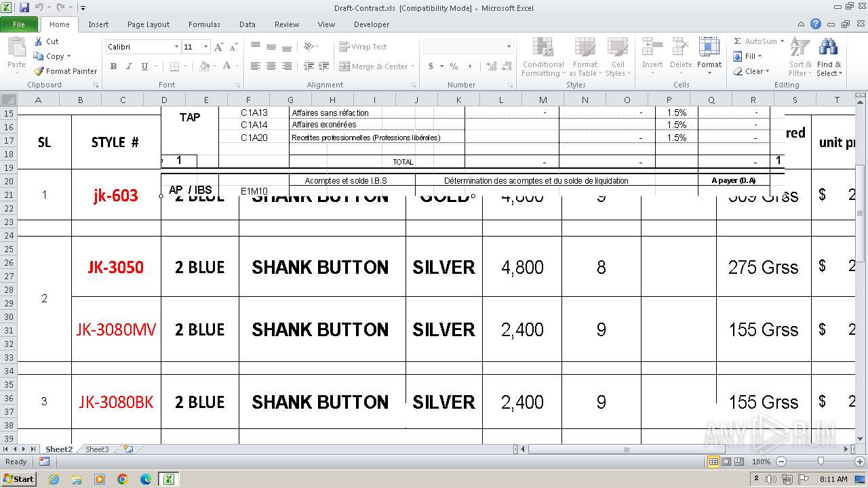Screen dimensions: 868x488
Task: Open Find & Select binoculars menu
Action: click(x=828, y=58)
